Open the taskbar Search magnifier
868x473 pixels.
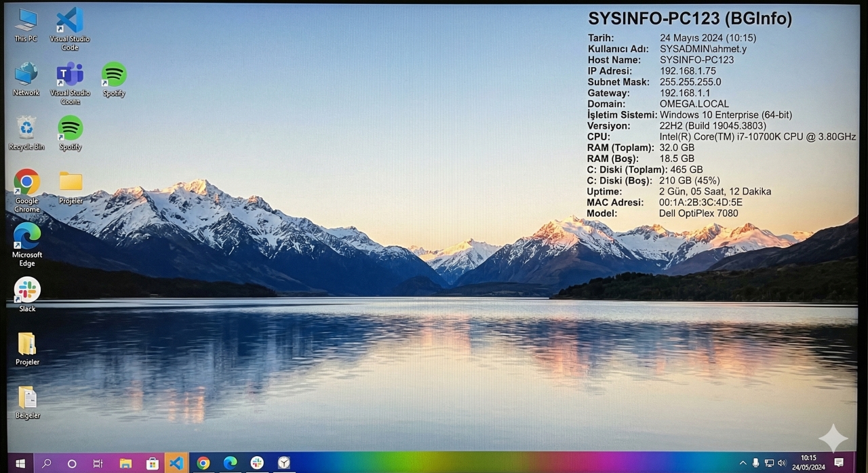(x=47, y=463)
